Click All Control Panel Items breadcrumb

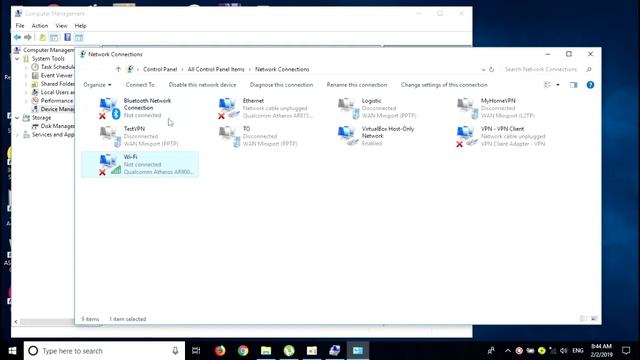click(216, 69)
